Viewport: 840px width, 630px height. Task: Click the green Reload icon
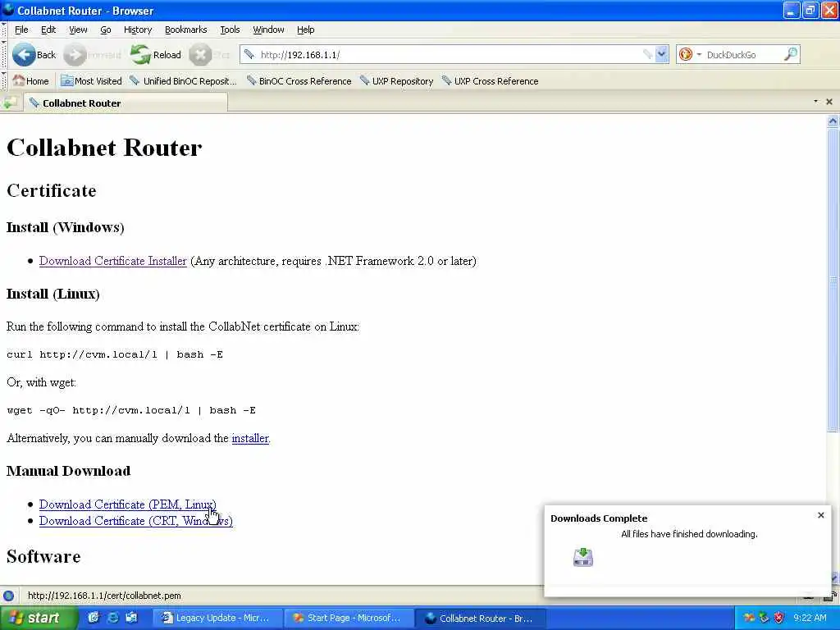[x=140, y=55]
